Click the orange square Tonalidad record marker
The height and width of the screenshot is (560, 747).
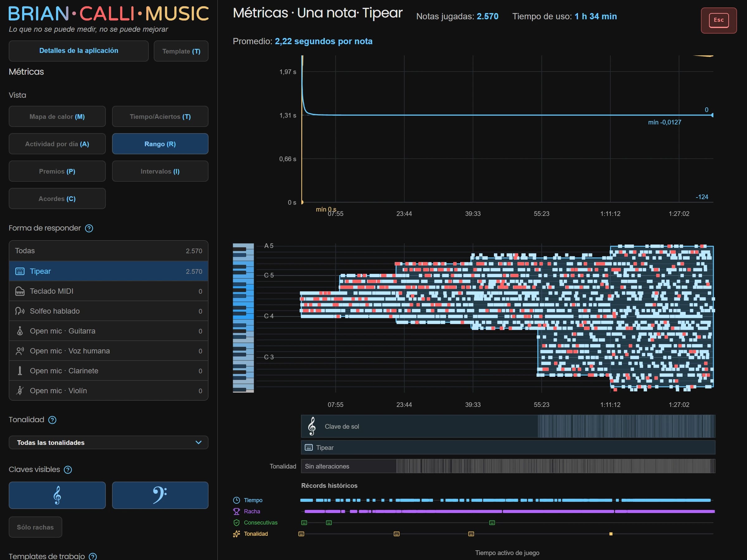(x=611, y=534)
